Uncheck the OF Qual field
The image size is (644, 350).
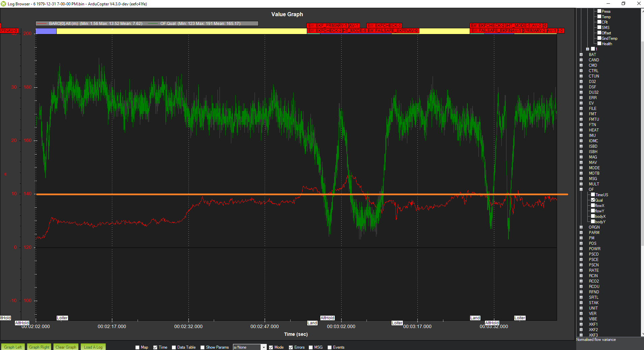[x=593, y=200]
